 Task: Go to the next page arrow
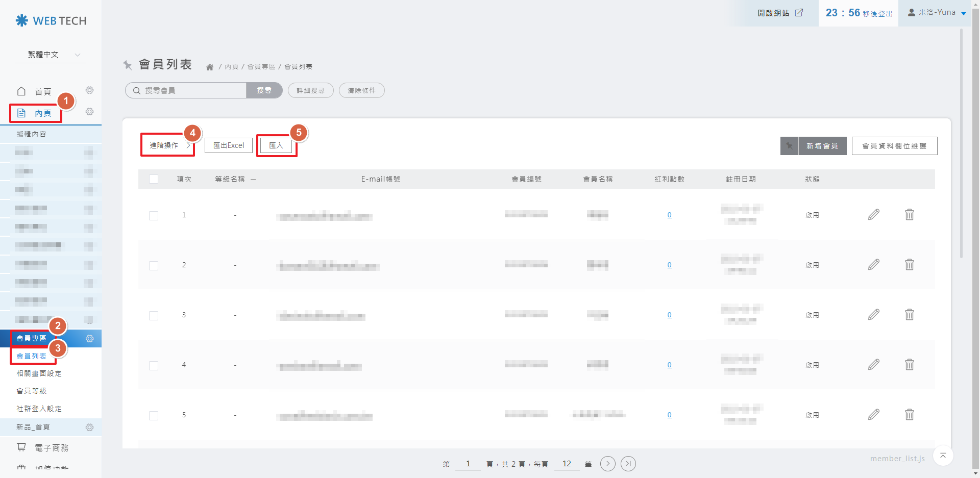pos(607,464)
